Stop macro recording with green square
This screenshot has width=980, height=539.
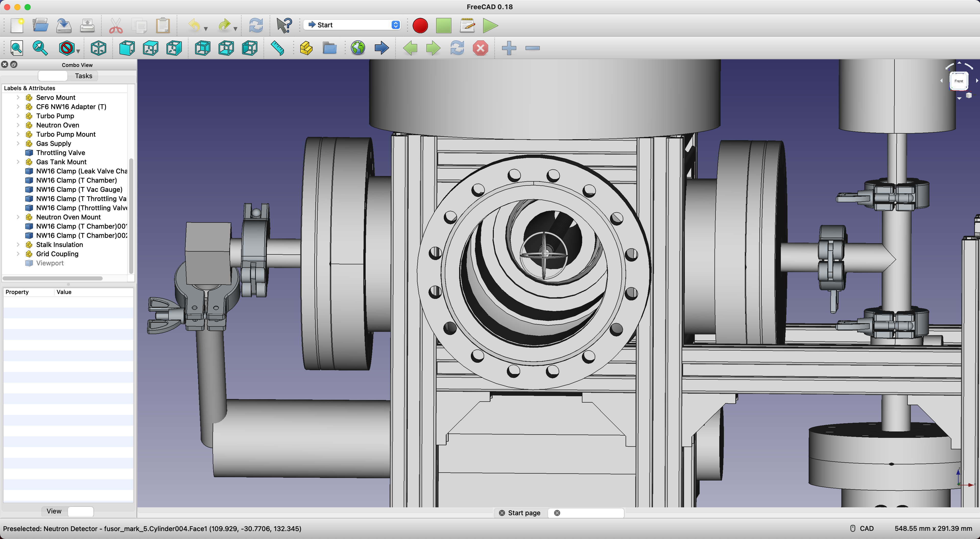click(444, 25)
